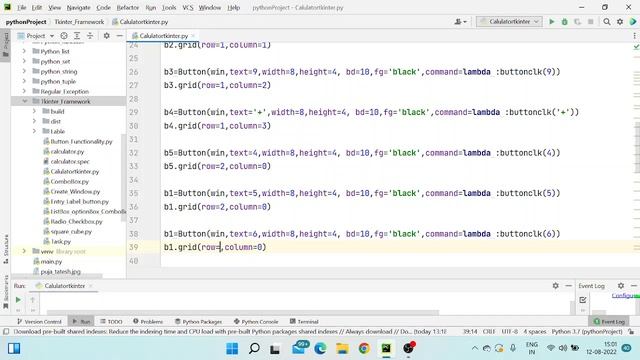Screen dimensions: 640x360
Task: Switch to the Calulatortkinter.py editor tab
Action: point(163,36)
